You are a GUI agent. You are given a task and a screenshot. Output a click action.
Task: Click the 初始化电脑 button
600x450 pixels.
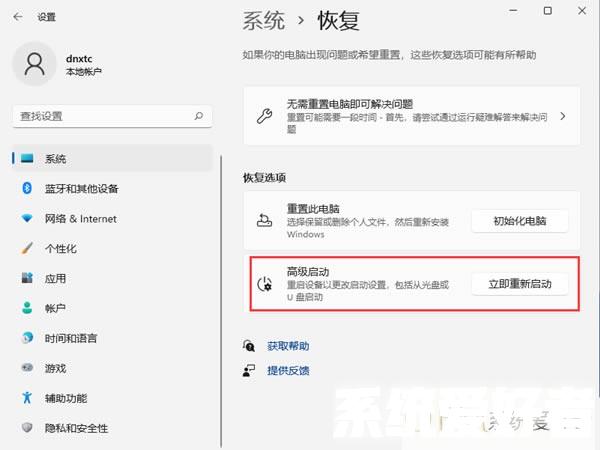519,221
